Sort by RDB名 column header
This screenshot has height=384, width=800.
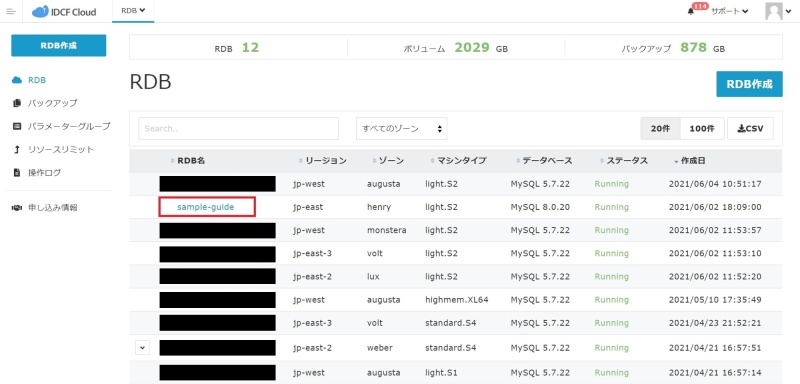[x=188, y=161]
